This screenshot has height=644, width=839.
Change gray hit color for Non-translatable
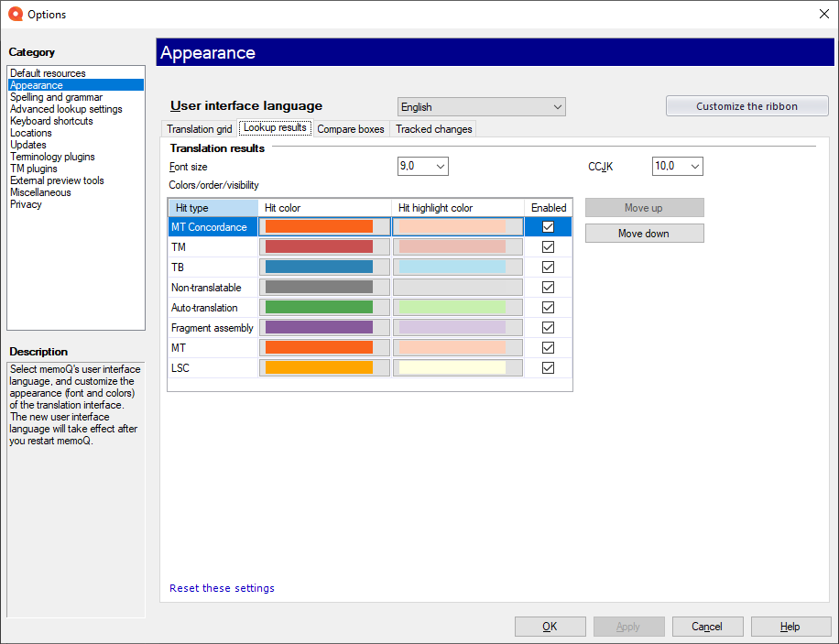324,288
